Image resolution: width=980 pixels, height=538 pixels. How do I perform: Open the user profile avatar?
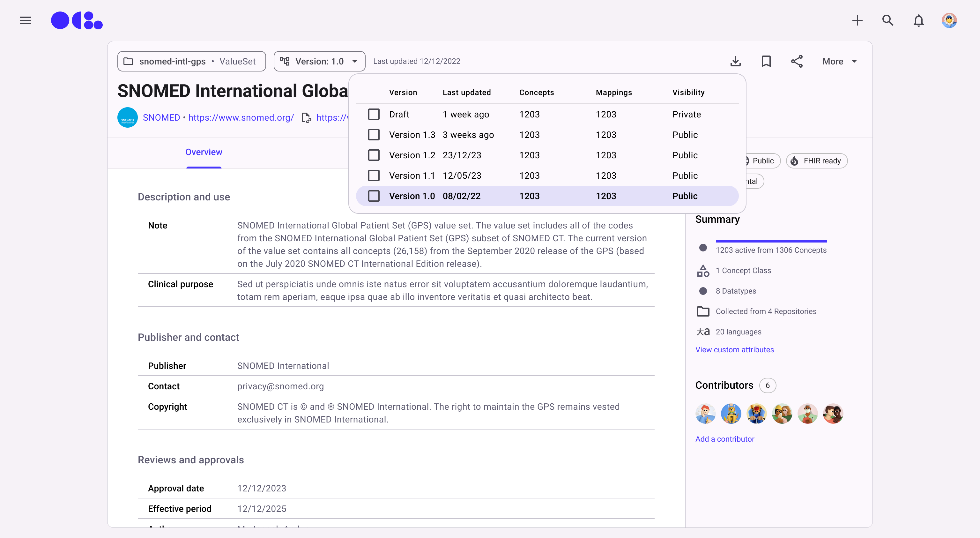(949, 20)
